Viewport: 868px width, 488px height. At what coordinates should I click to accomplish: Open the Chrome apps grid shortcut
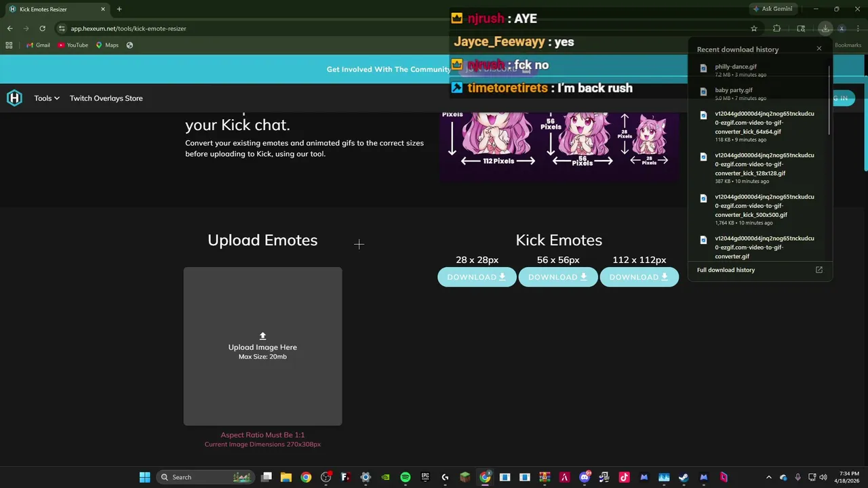pyautogui.click(x=9, y=45)
